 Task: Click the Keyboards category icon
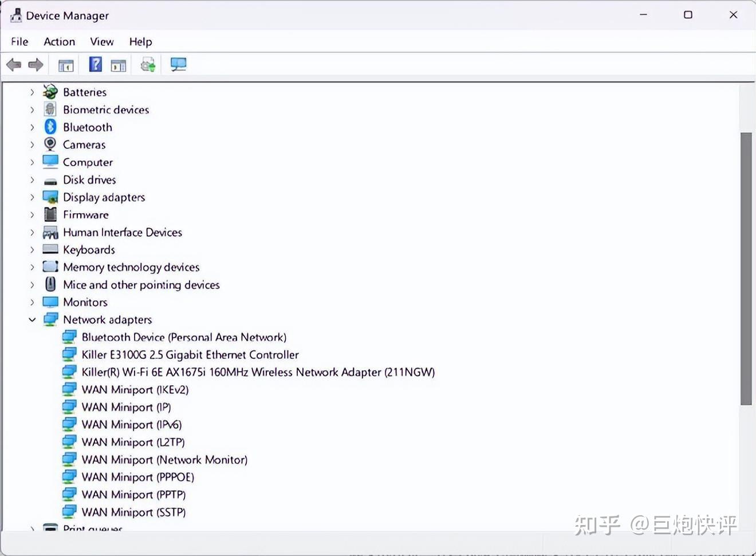point(50,249)
